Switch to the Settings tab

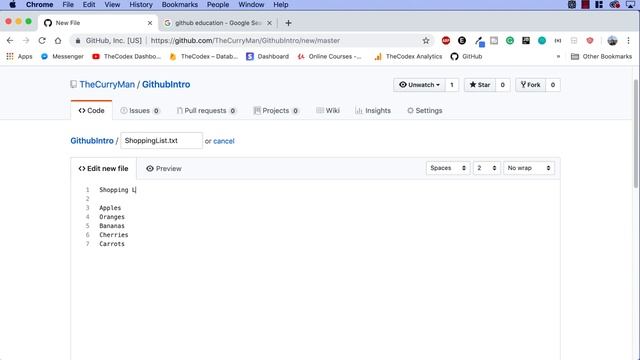[425, 111]
